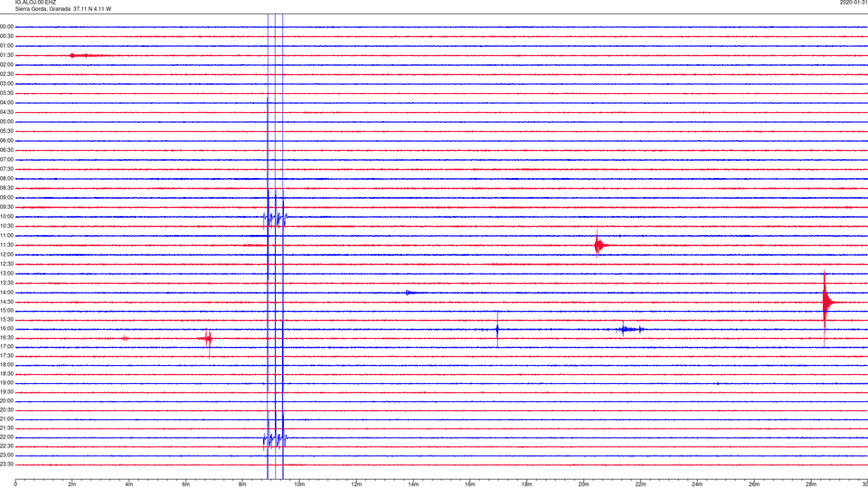Select the 16:00 time row label
Viewport: 868px width, 488px height.
point(6,329)
